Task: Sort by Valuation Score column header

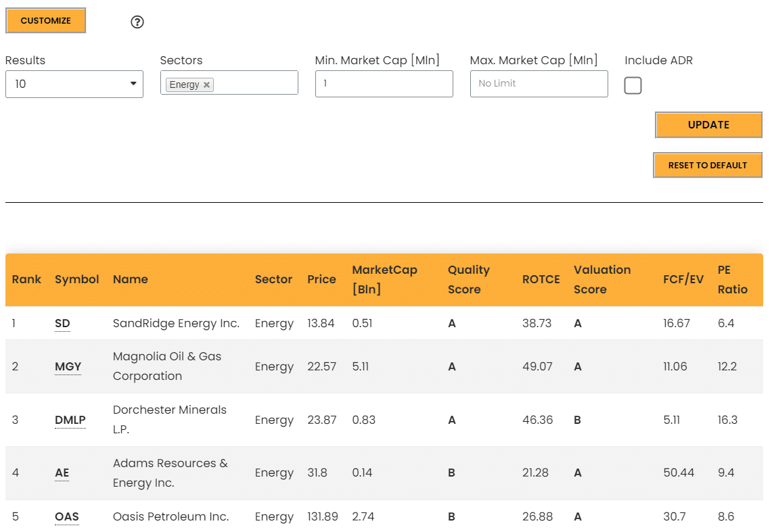Action: (602, 280)
